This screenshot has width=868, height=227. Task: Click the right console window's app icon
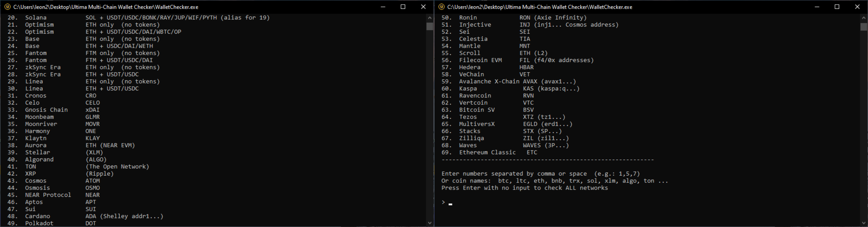[441, 7]
